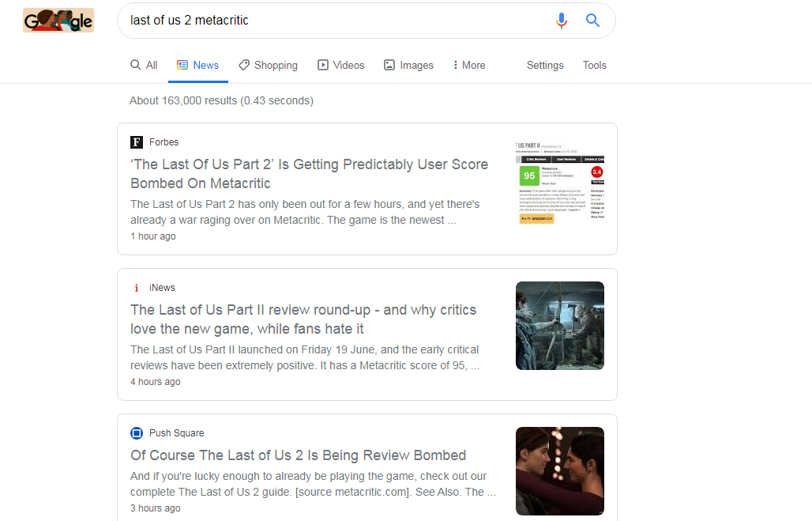Open Push Square review bombed article
Viewport: 812px width, 521px height.
click(x=299, y=455)
